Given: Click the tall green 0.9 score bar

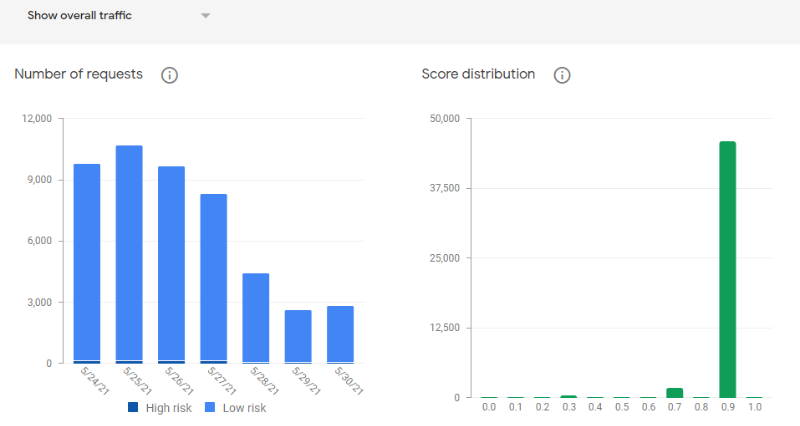Looking at the screenshot, I should [x=727, y=270].
